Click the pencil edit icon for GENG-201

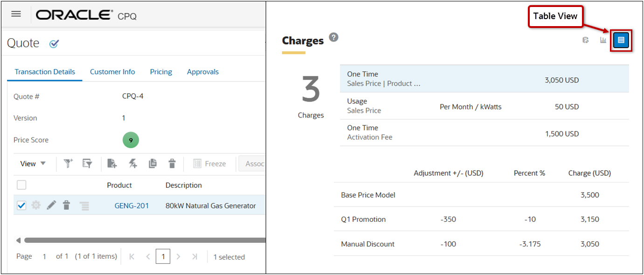[51, 205]
